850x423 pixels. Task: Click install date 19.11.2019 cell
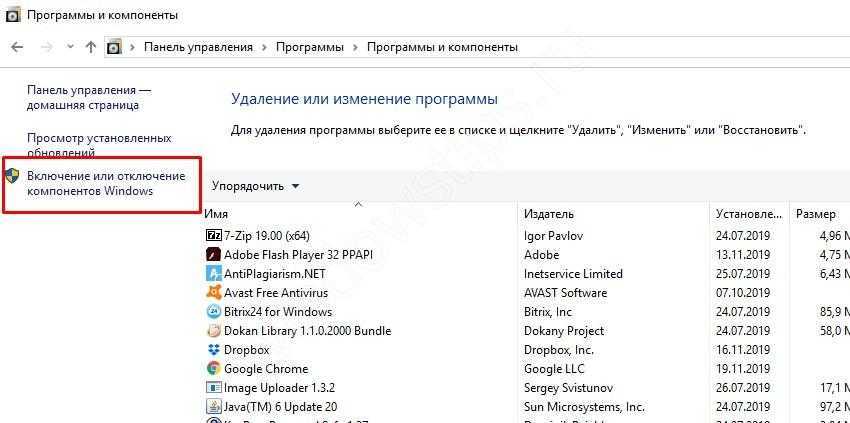(x=743, y=369)
